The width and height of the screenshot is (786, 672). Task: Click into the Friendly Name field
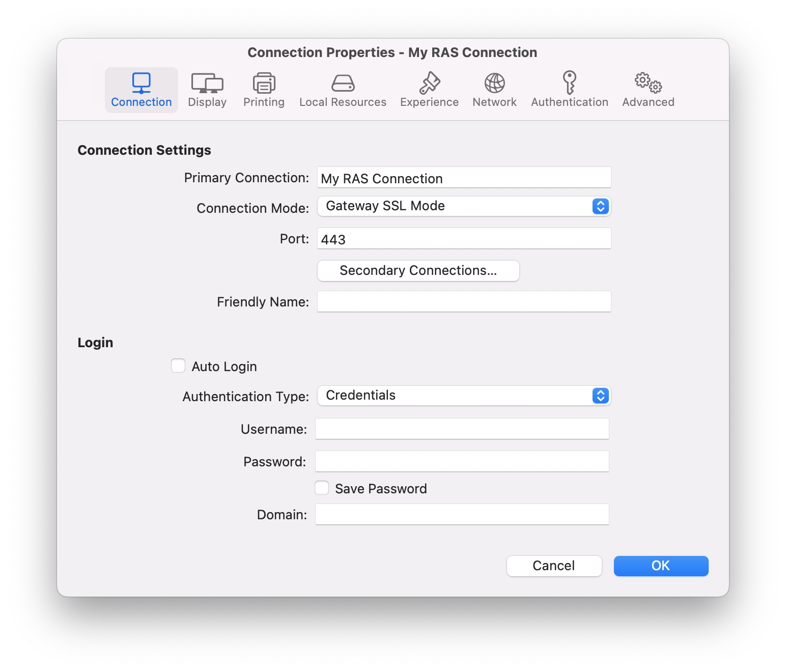(463, 302)
